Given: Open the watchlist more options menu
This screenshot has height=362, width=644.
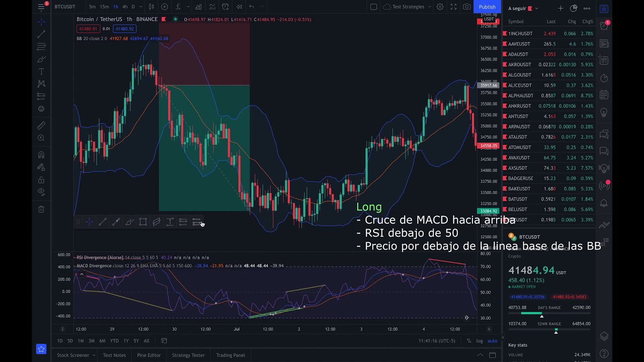Looking at the screenshot, I should point(587,9).
